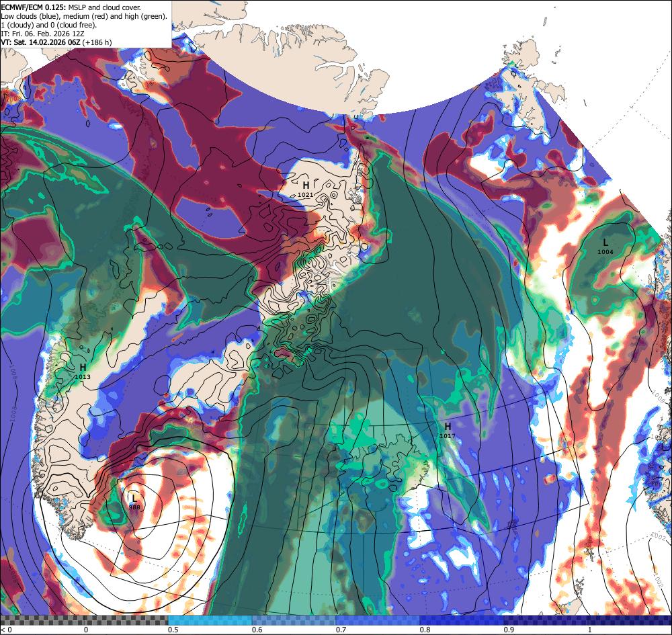Screen dimensions: 672x635
Task: Click the H marker labeled 1021
Action: click(306, 185)
